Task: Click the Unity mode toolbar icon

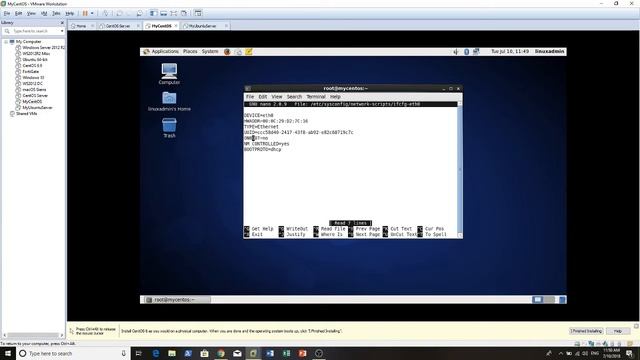Action: click(x=184, y=13)
